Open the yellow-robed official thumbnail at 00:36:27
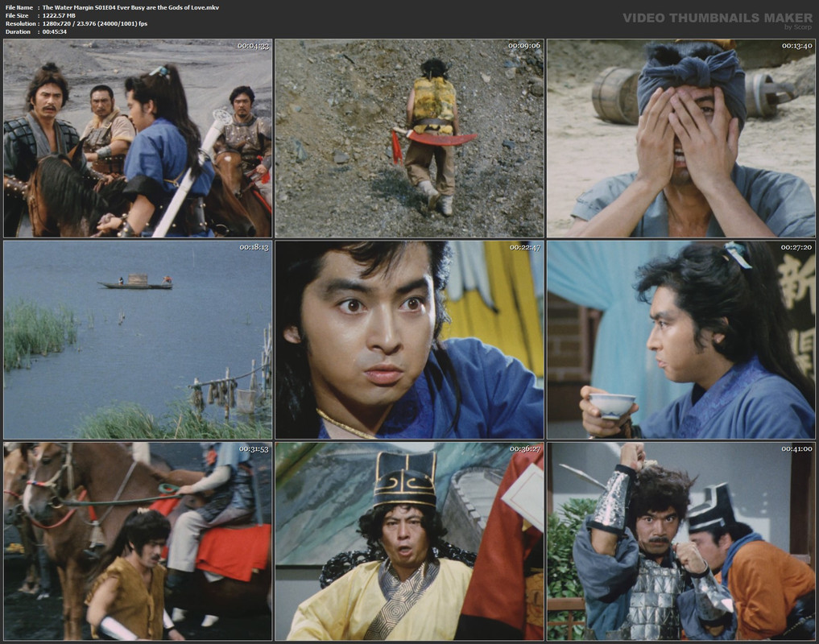Image resolution: width=819 pixels, height=644 pixels. point(409,542)
